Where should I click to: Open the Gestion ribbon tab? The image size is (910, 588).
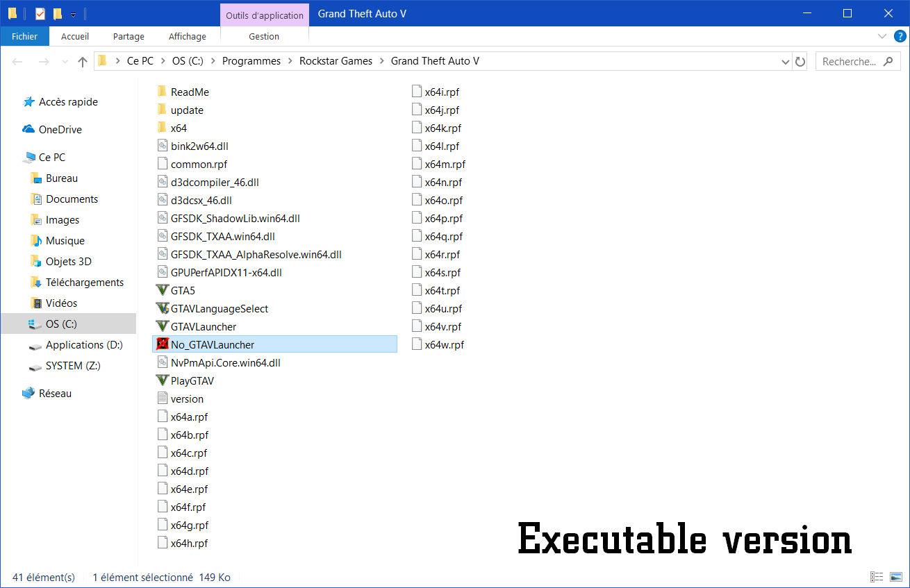(264, 36)
